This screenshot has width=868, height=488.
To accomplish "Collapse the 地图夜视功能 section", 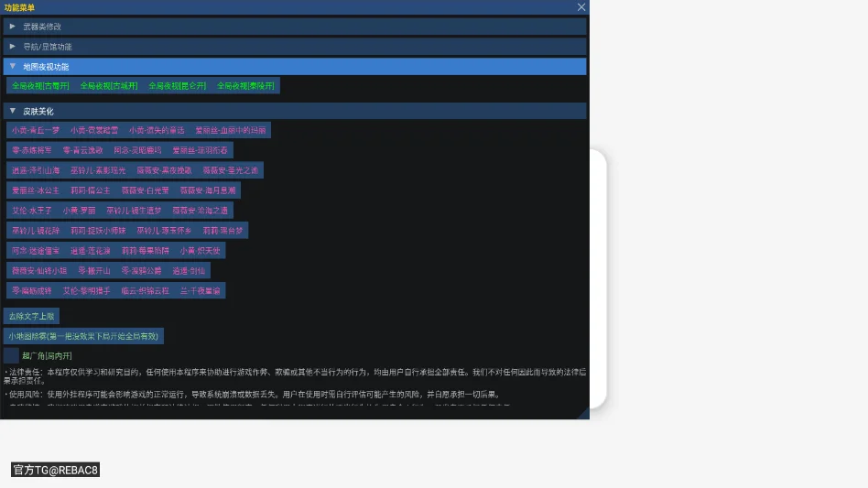I will (12, 67).
